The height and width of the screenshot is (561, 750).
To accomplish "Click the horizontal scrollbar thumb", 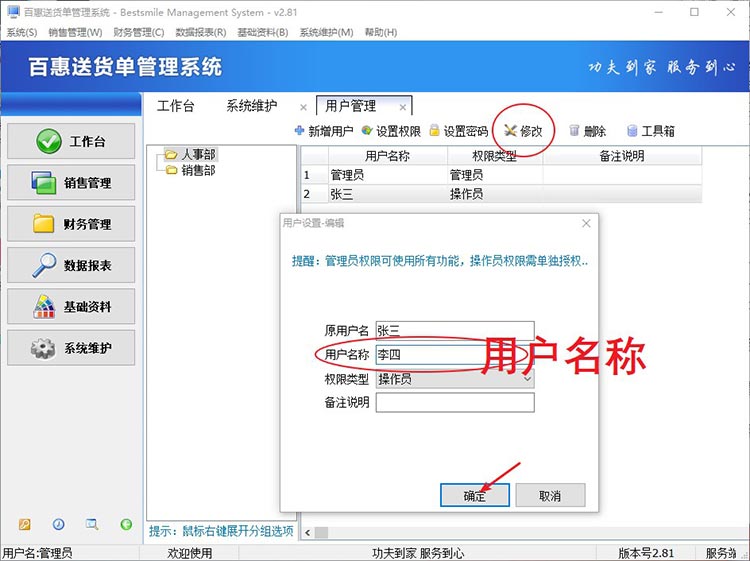I will [x=321, y=533].
